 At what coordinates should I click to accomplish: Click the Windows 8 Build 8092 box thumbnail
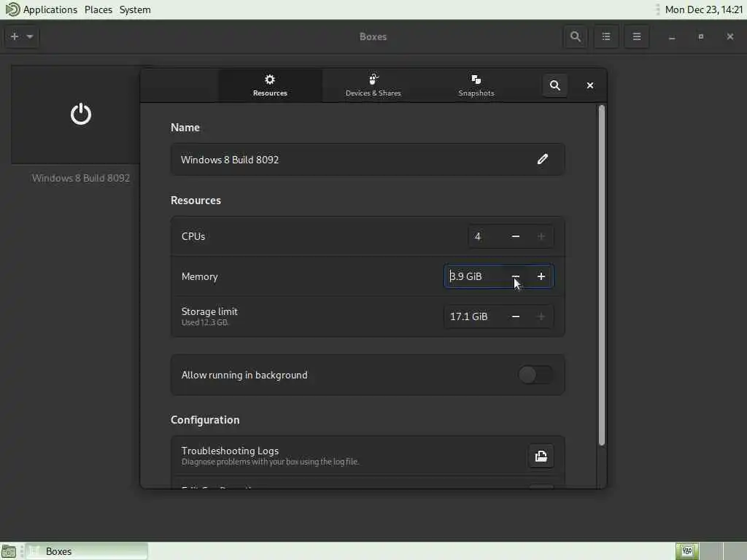click(x=76, y=114)
